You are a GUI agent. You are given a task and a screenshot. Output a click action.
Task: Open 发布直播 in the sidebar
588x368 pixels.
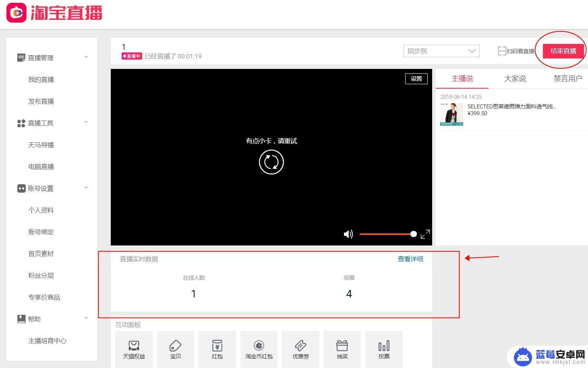click(x=41, y=102)
